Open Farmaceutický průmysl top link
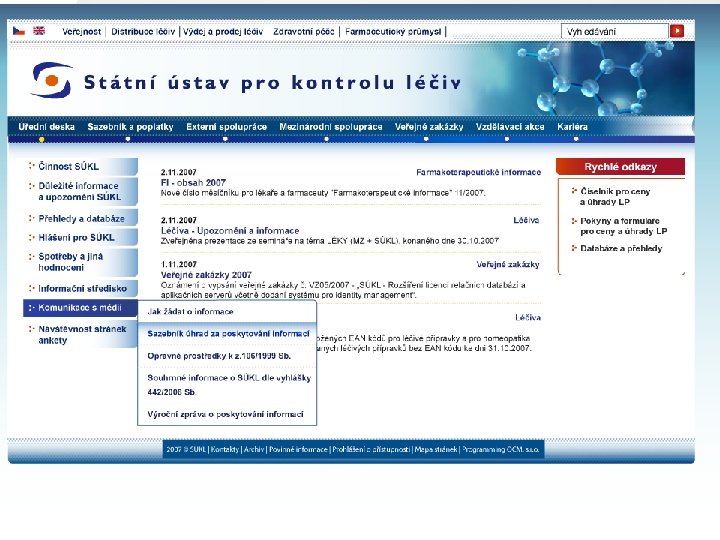Image resolution: width=720 pixels, height=540 pixels. (x=393, y=32)
